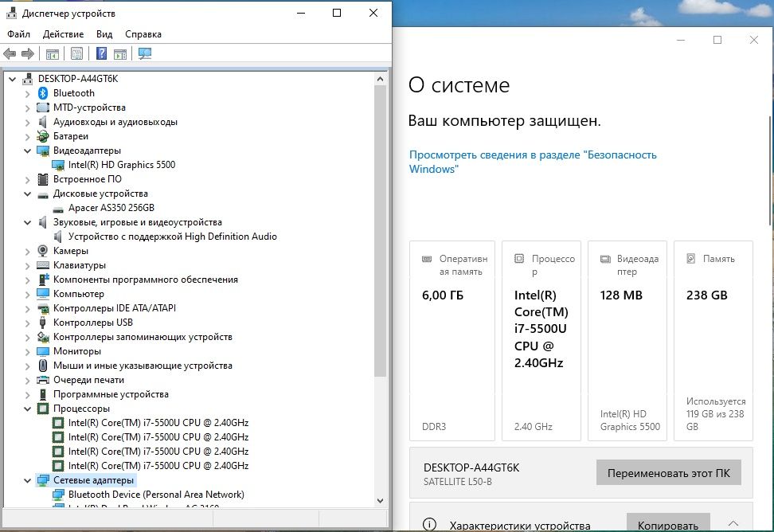
Task: Click the Bluetooth category icon
Action: 43,92
